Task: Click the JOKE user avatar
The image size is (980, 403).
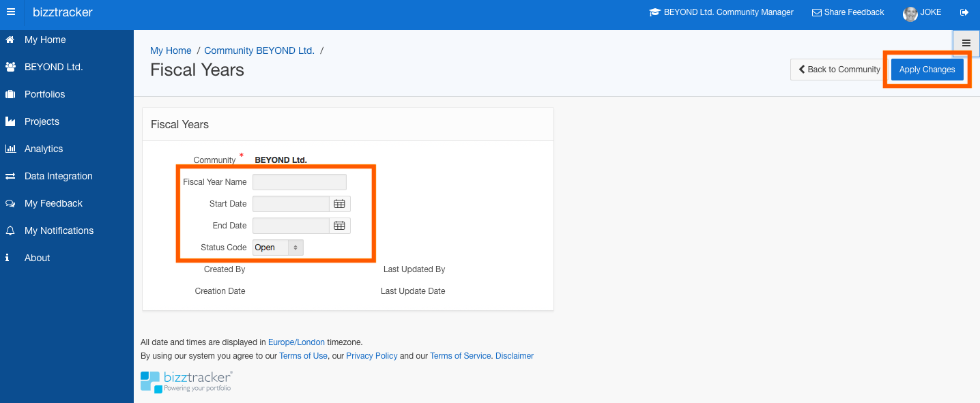Action: (x=910, y=14)
